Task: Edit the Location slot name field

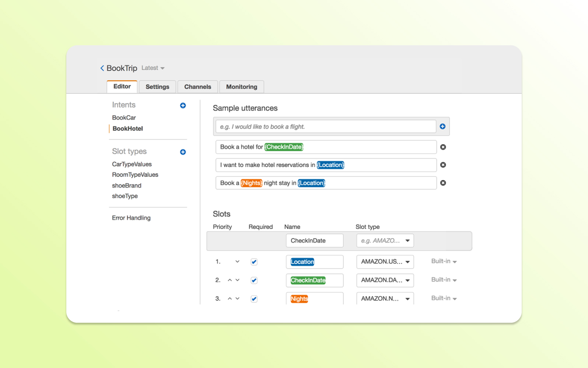Action: [315, 262]
